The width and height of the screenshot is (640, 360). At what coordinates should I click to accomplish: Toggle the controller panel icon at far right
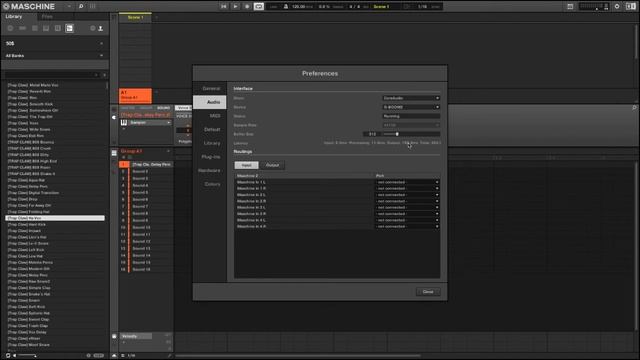(x=631, y=7)
